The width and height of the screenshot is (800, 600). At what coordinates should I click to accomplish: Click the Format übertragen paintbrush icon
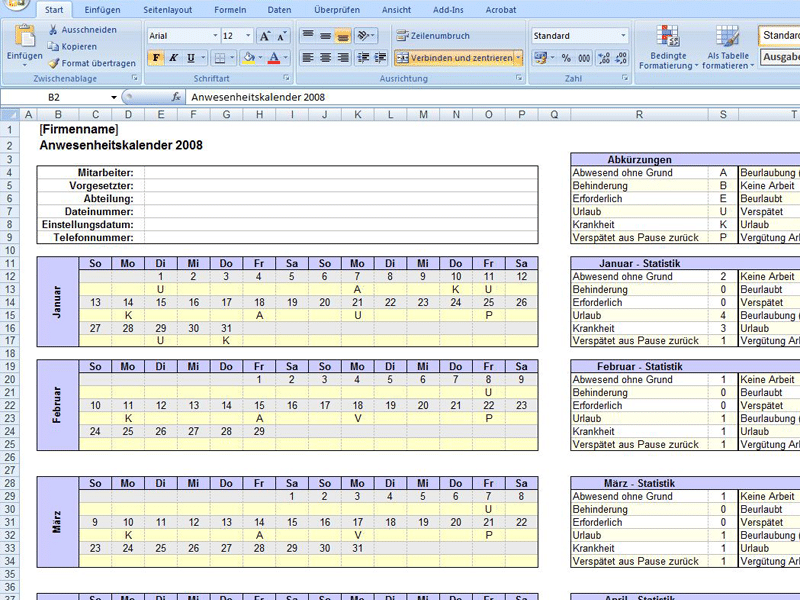(x=53, y=63)
